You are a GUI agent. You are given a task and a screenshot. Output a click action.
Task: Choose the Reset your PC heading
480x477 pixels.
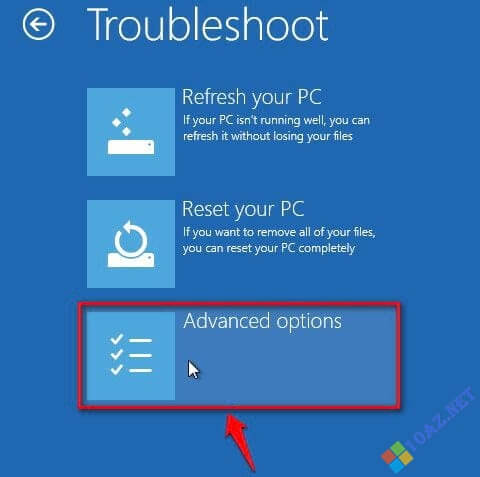[x=243, y=210]
